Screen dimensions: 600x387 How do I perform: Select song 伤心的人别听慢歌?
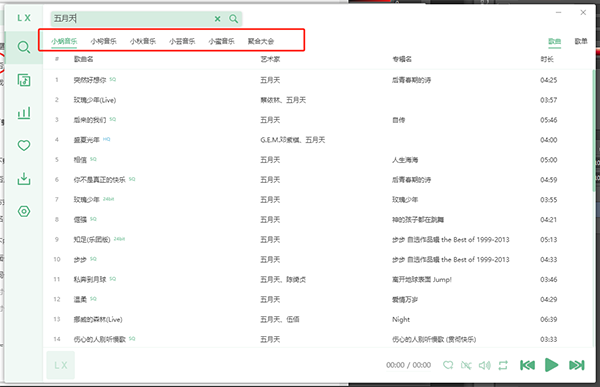coord(99,339)
